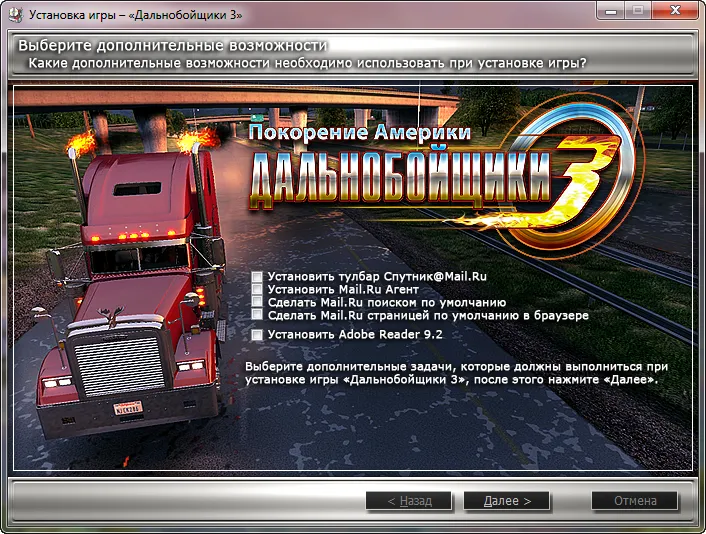
Task: Minimize the installer window
Action: [x=613, y=13]
